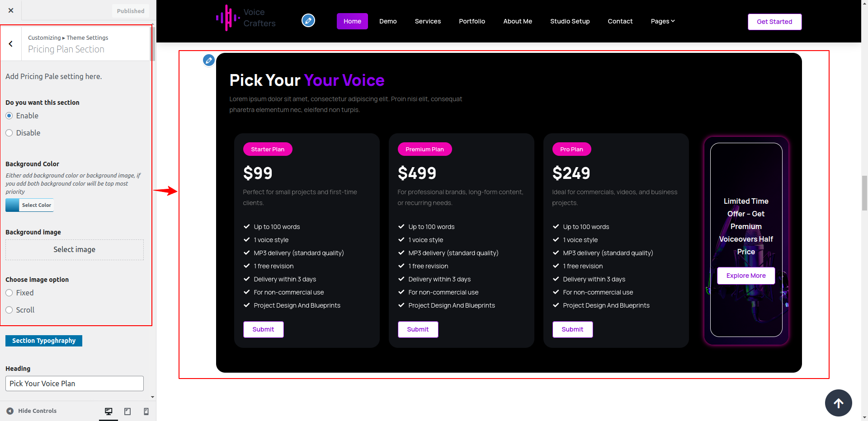
Task: Select the Disable radio option
Action: pyautogui.click(x=9, y=133)
